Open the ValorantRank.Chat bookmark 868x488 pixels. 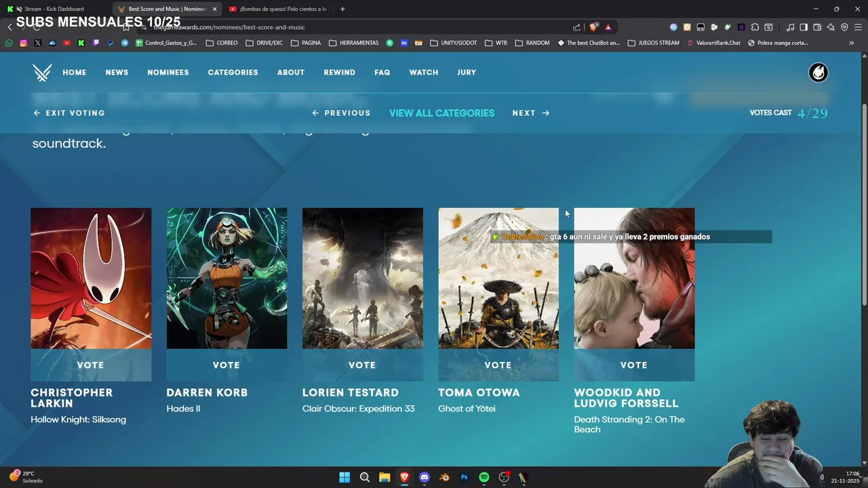[x=714, y=43]
